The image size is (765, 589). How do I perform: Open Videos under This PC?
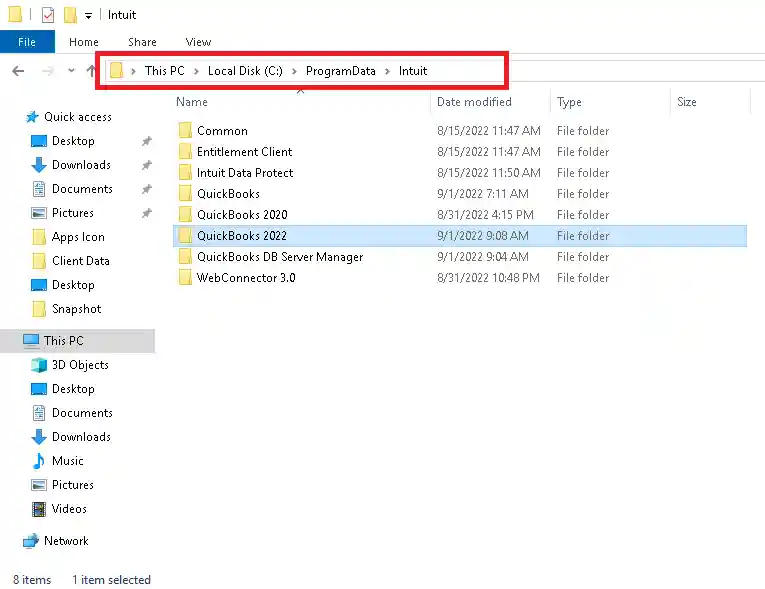pyautogui.click(x=69, y=509)
